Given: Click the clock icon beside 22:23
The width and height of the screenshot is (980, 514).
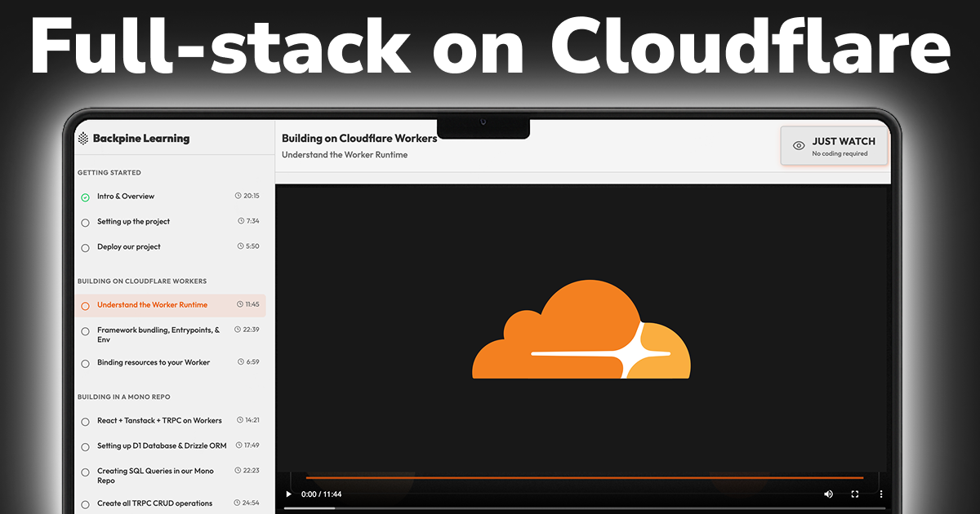Looking at the screenshot, I should (237, 471).
